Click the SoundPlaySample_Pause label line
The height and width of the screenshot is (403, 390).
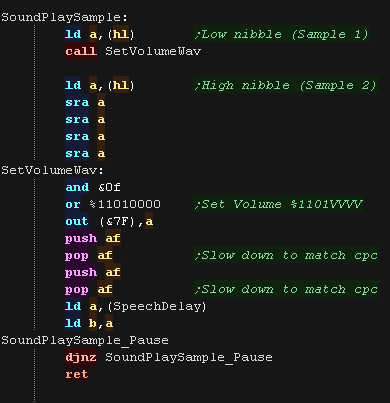85,340
